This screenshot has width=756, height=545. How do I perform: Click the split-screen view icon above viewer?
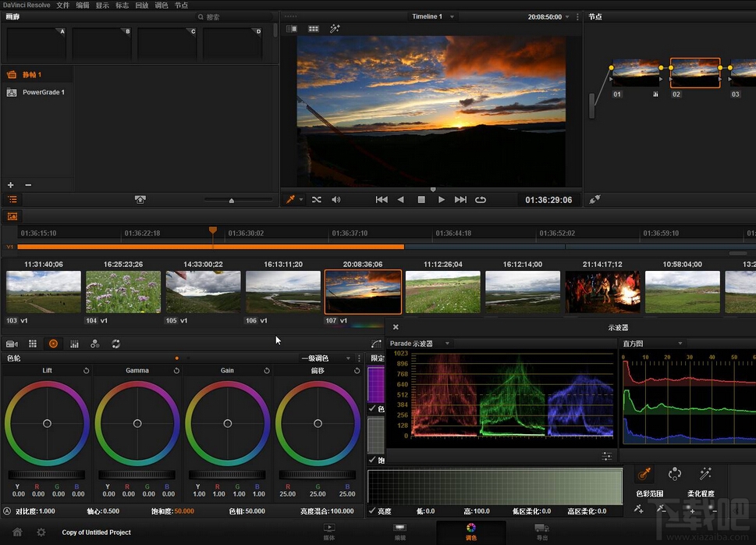(313, 29)
